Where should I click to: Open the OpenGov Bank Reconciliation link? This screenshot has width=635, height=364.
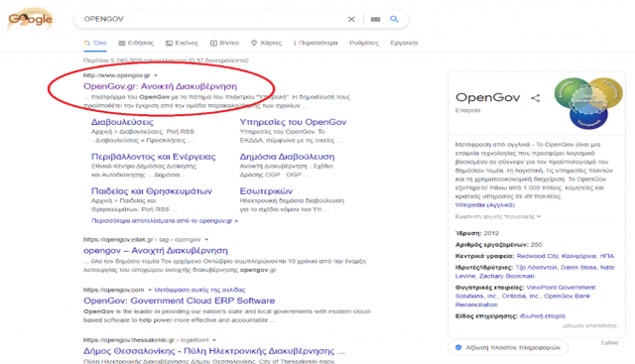(523, 301)
